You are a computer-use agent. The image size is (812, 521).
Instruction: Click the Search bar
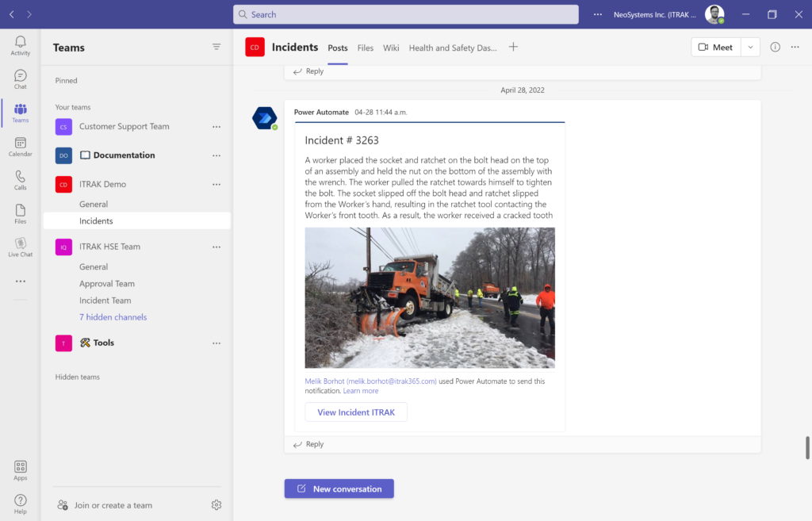point(405,14)
